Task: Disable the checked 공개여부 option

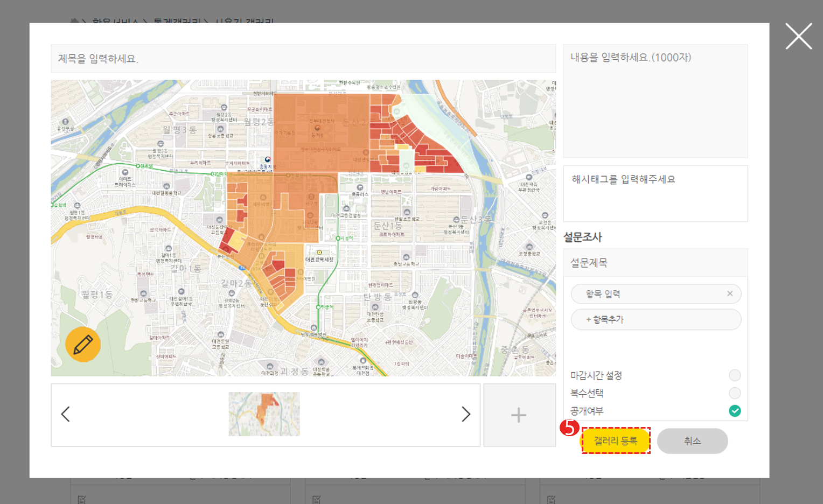Action: pyautogui.click(x=735, y=411)
